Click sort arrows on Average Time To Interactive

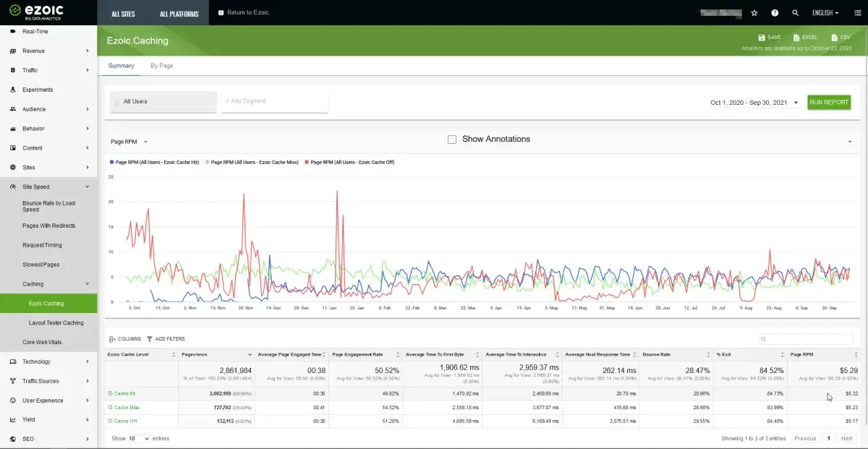pos(556,355)
